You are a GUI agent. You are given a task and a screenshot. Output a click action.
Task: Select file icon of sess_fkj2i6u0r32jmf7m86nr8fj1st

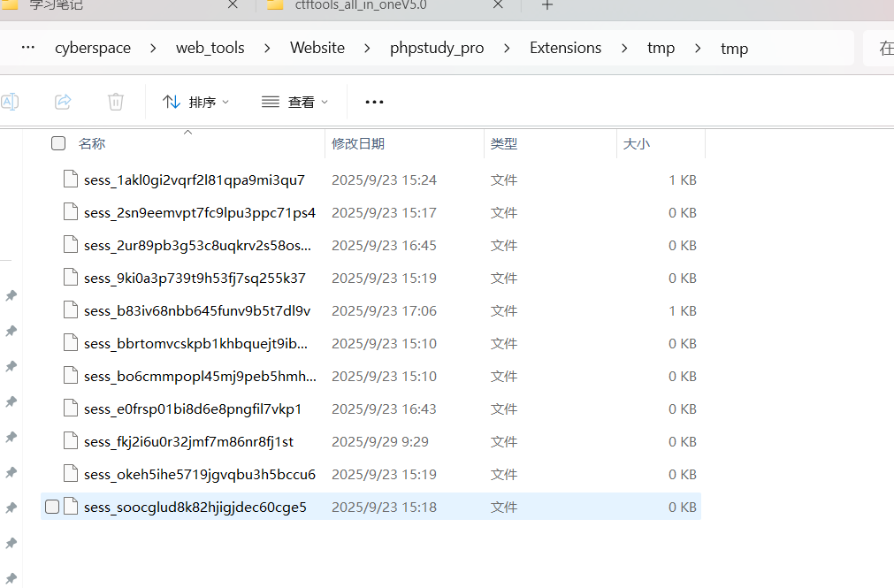(x=71, y=441)
